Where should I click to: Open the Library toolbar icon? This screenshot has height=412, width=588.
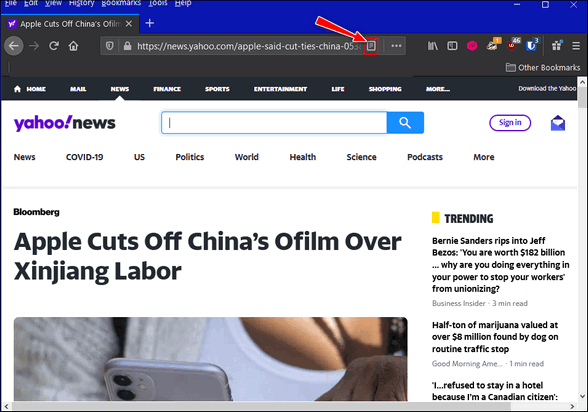pos(432,46)
